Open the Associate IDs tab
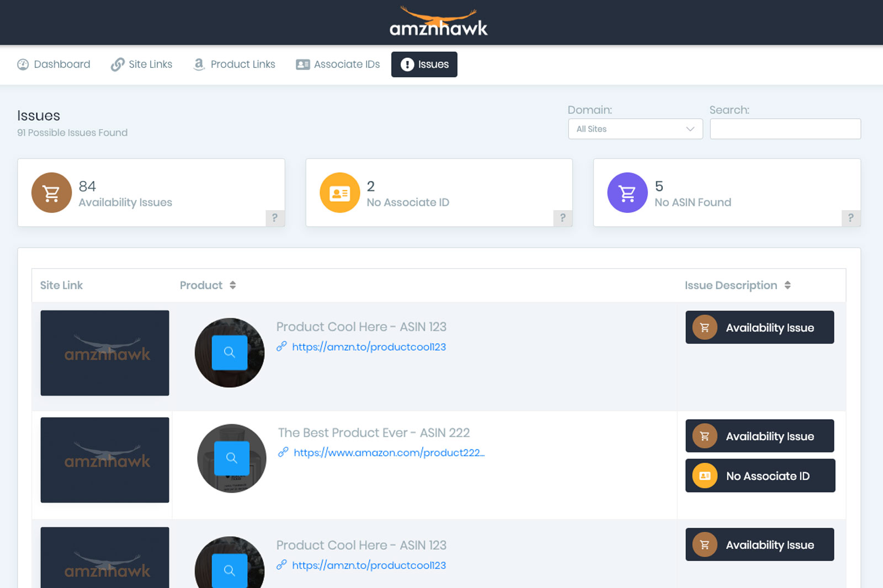The image size is (883, 588). [338, 65]
